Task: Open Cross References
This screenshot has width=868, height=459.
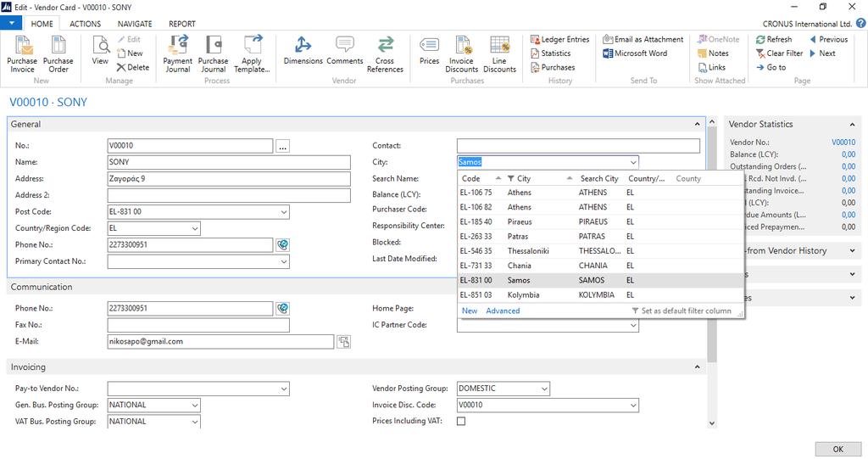Action: (x=385, y=53)
